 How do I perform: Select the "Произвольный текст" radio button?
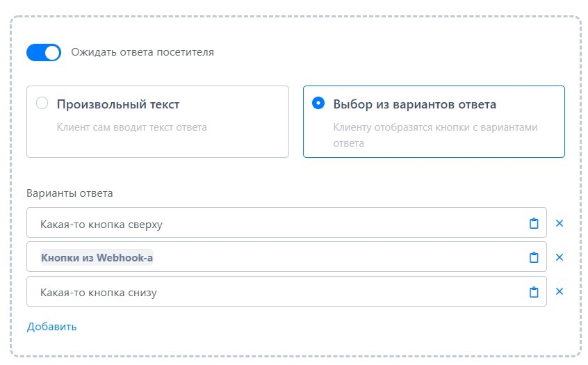point(42,103)
